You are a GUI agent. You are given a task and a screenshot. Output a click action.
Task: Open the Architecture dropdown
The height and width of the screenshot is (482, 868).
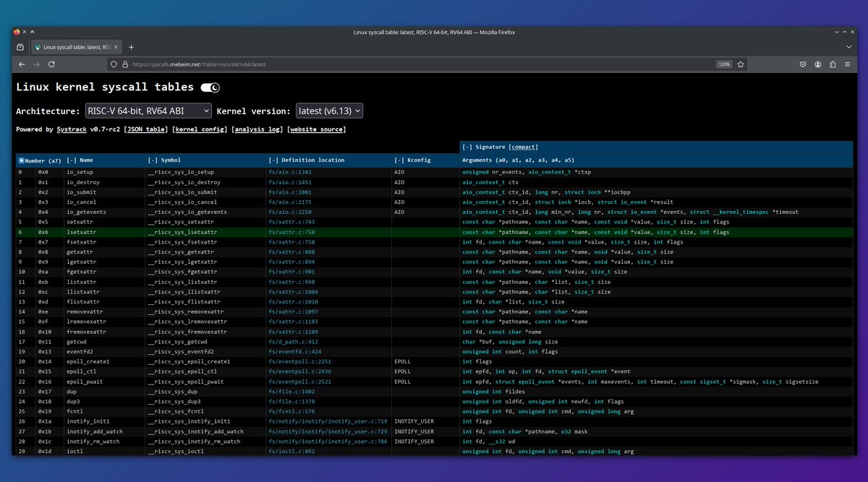point(148,111)
